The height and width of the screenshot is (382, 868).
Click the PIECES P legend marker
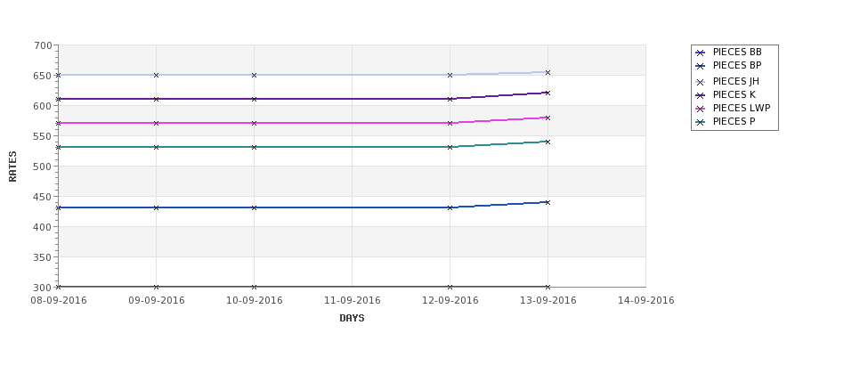coord(701,122)
